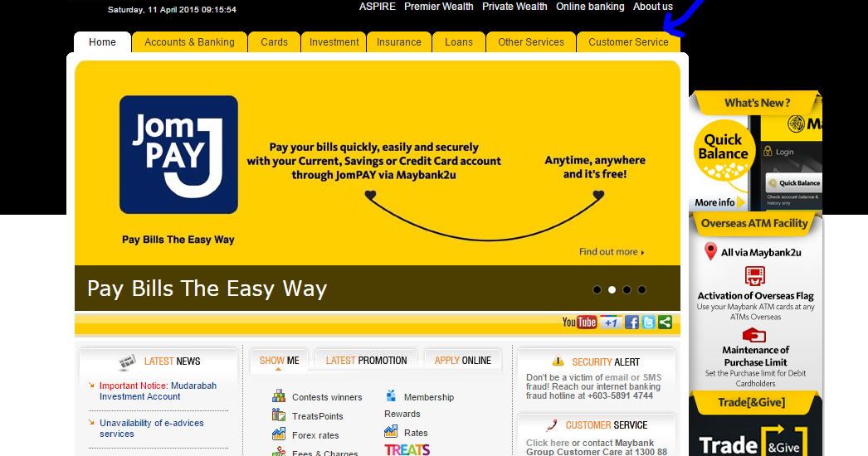868x456 pixels.
Task: Click the Forex rates chart icon
Action: pyautogui.click(x=279, y=434)
